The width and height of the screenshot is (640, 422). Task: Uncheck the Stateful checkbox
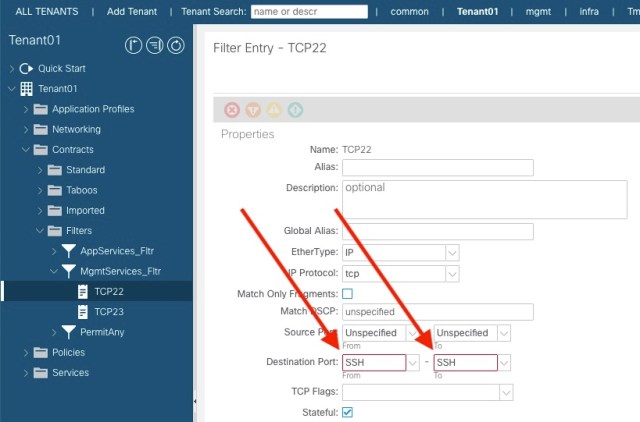[348, 412]
